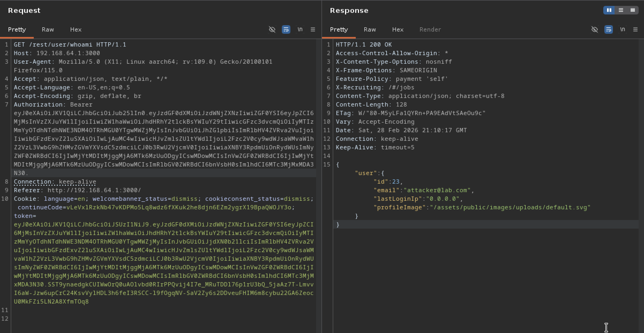The image size is (644, 333).
Task: Toggle hidden characters icon in Request panel
Action: pos(272,29)
